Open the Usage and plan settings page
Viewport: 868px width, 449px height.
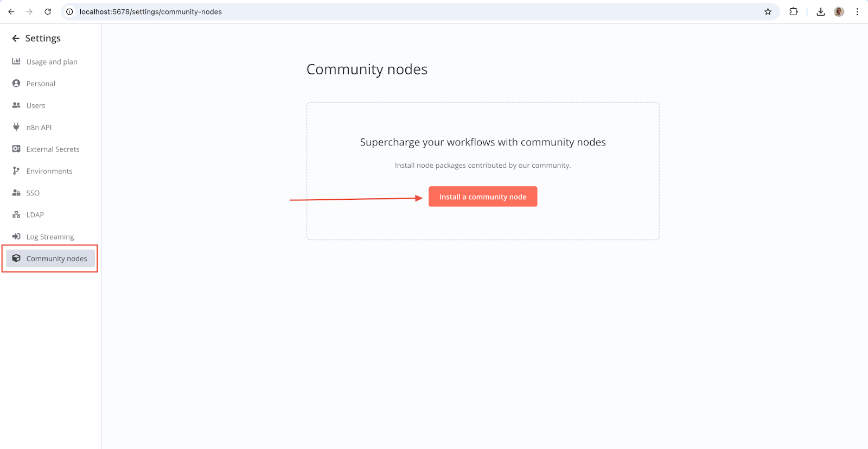coord(50,61)
